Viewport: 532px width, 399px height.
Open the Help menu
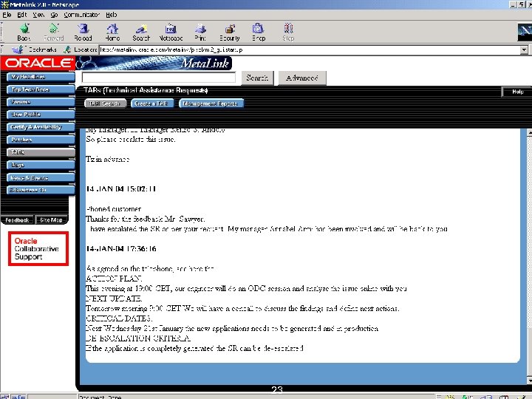coord(112,15)
